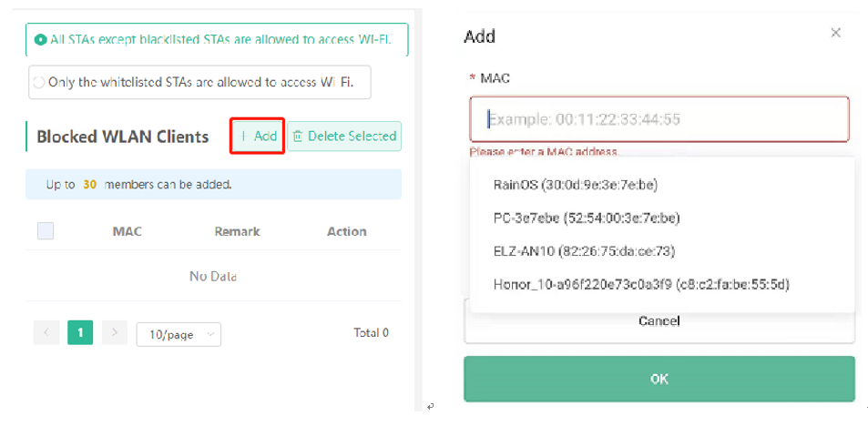The image size is (868, 426).
Task: Click the MAC column header
Action: (x=128, y=231)
